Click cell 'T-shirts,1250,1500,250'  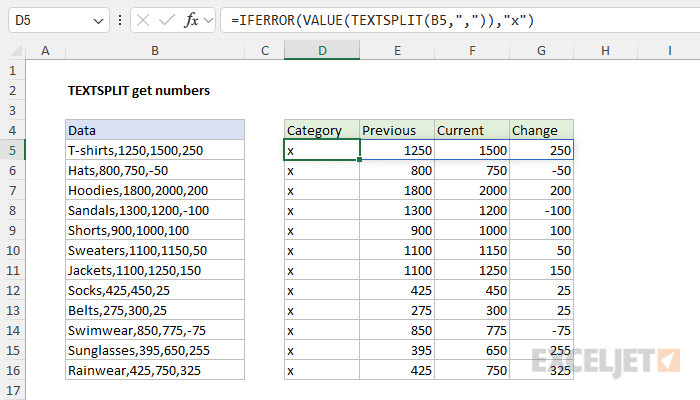(x=155, y=150)
